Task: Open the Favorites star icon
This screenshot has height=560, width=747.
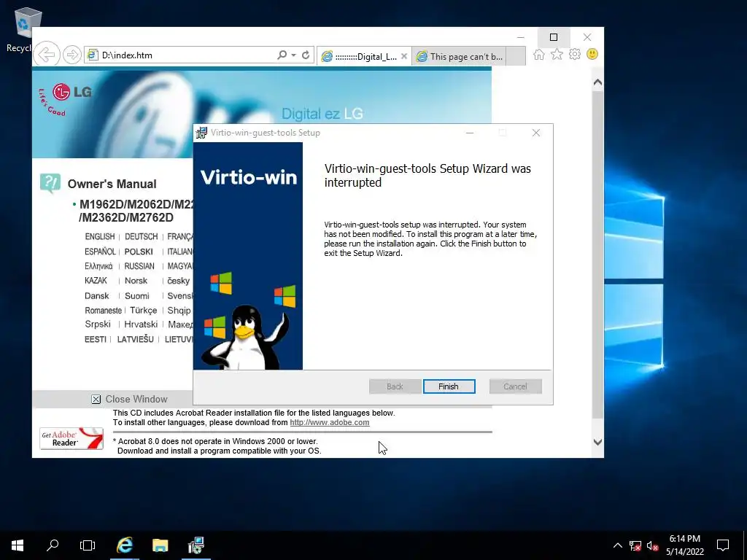Action: pos(557,54)
